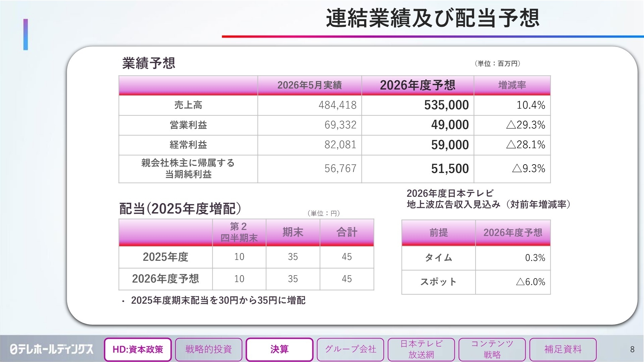Select the 69,332 operating profit value
Viewport: 644px width, 362px height.
pyautogui.click(x=340, y=125)
